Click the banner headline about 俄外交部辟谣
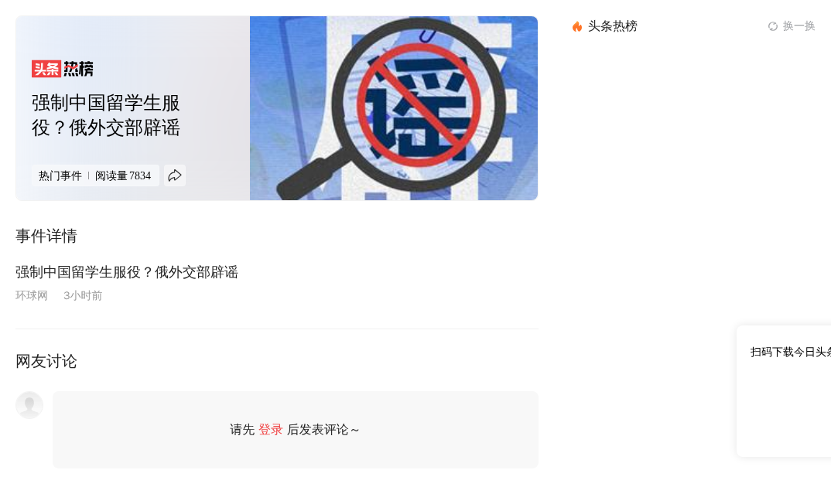This screenshot has width=831, height=504. pyautogui.click(x=106, y=115)
